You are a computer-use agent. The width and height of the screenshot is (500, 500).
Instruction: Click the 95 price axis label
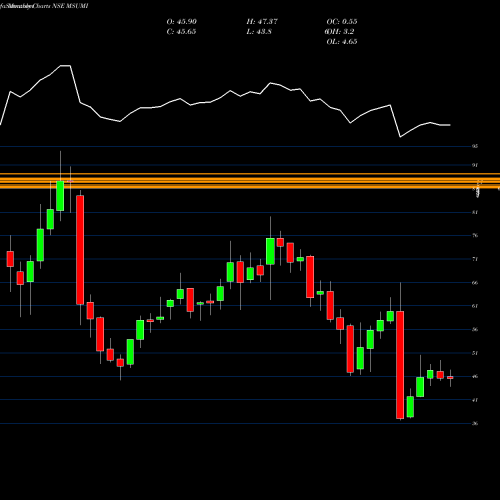tap(475, 146)
